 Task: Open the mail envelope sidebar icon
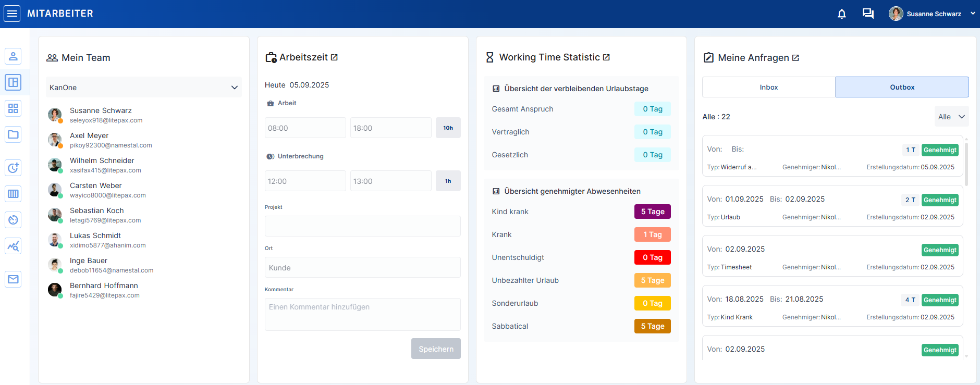pos(13,279)
